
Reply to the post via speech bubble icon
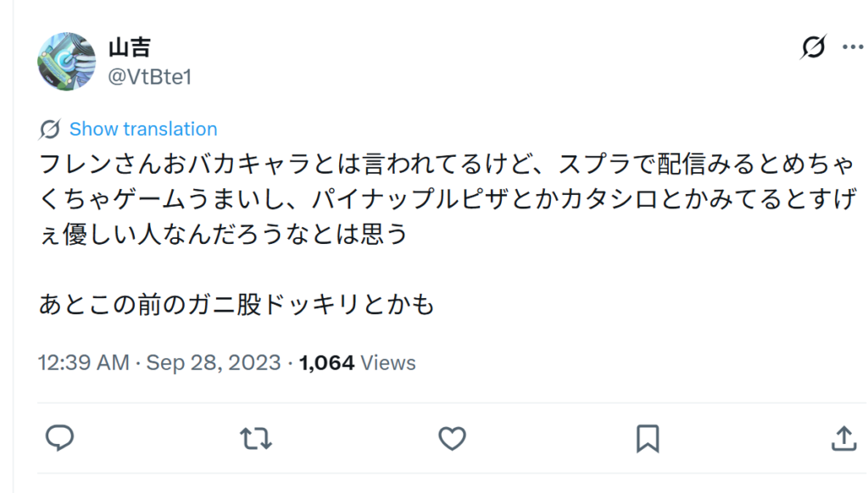(x=58, y=438)
